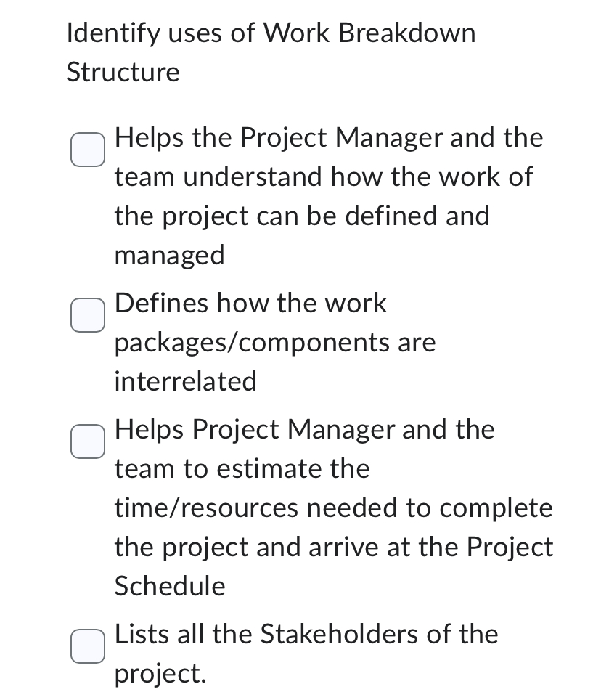601x700 pixels.
Task: Click the label of the first answer option
Action: [x=327, y=196]
